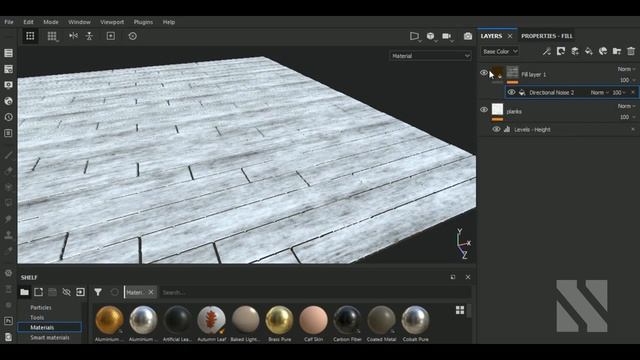
Task: Click the smart material sphere icon in Layers
Action: (603, 51)
